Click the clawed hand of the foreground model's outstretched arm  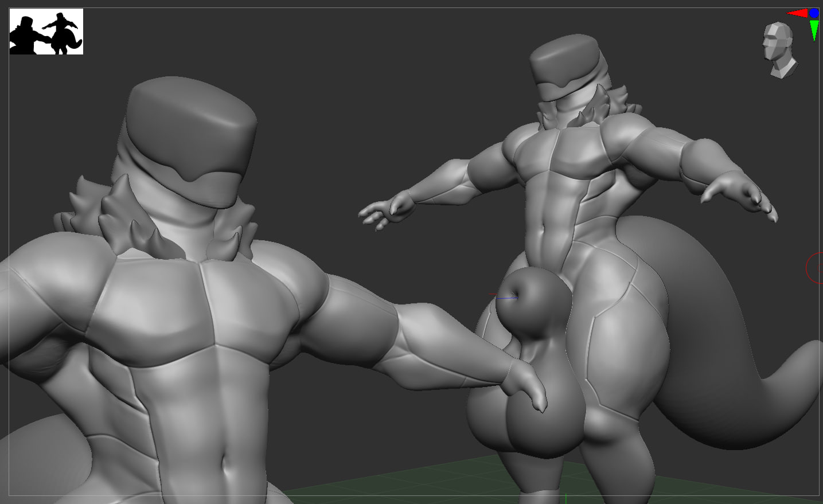pos(528,385)
